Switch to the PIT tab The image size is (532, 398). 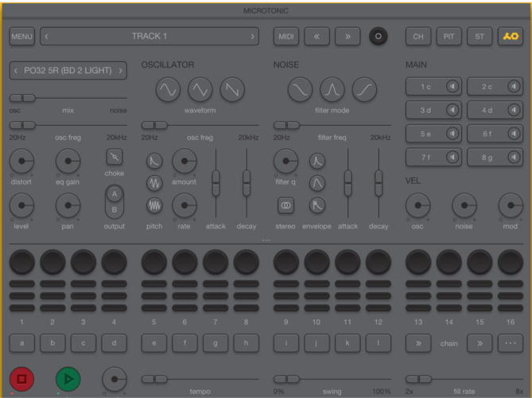coord(449,37)
